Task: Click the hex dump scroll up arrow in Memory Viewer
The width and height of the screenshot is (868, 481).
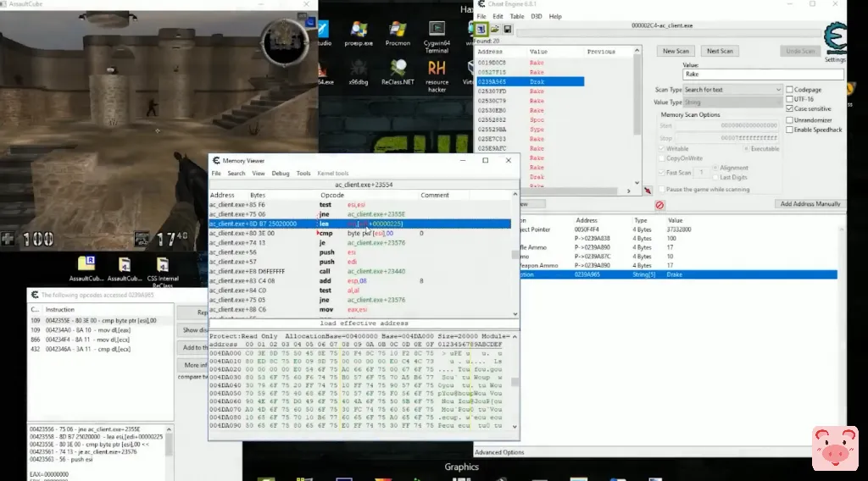Action: coord(515,336)
